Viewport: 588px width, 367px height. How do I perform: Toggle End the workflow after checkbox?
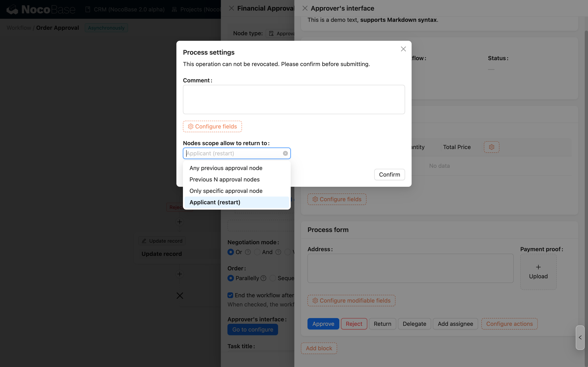[x=230, y=295]
